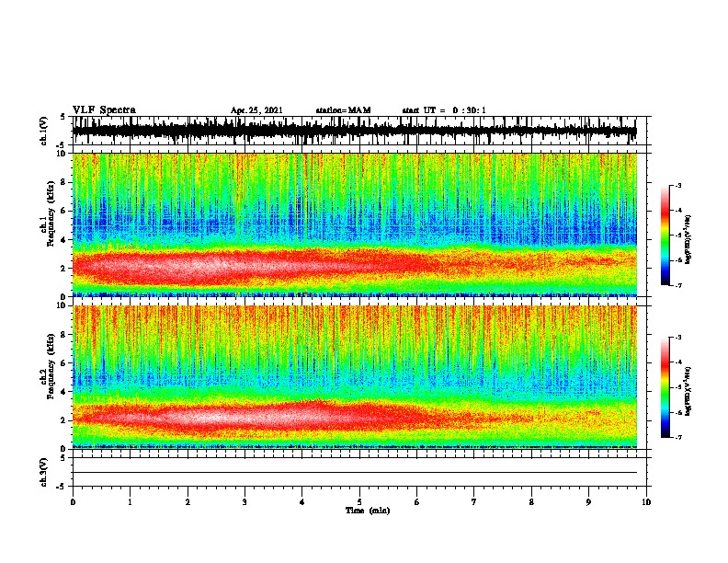Click the "station=MAM" header text
This screenshot has width=728, height=563.
coord(343,110)
